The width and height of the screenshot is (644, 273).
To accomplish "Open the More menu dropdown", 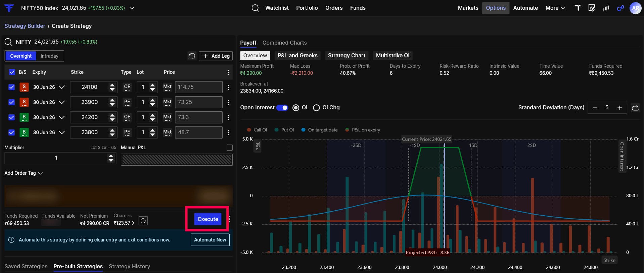I will [x=555, y=8].
